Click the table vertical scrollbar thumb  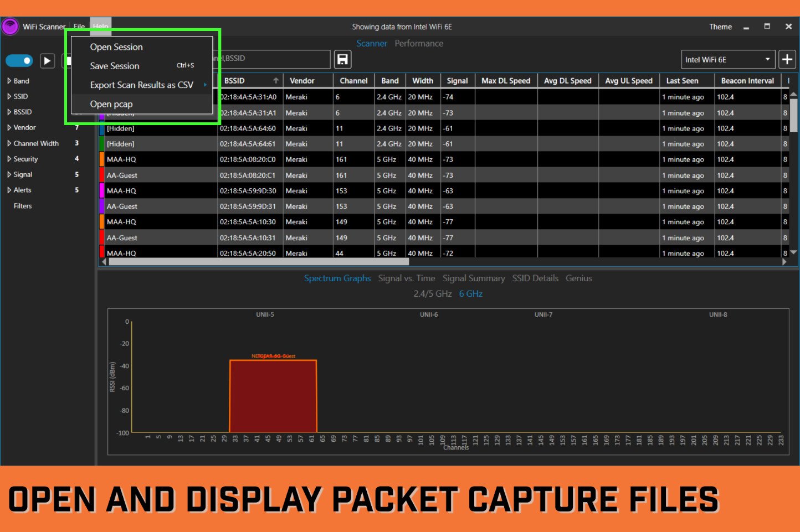[x=793, y=115]
